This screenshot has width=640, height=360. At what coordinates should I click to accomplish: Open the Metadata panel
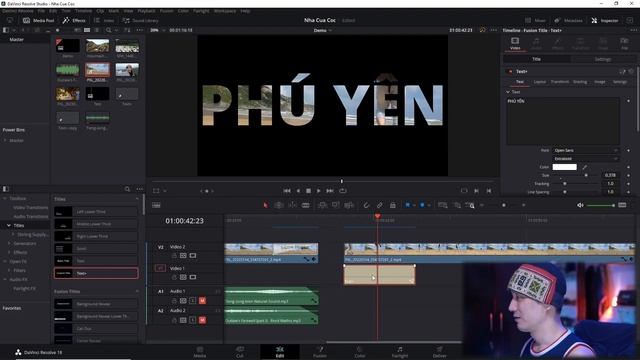pos(568,20)
